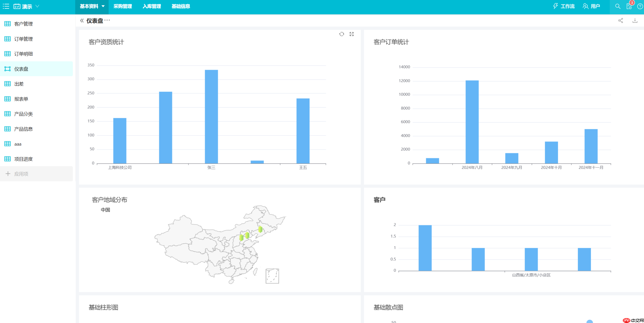
Task: Open the 项目进度 table
Action: [24, 159]
